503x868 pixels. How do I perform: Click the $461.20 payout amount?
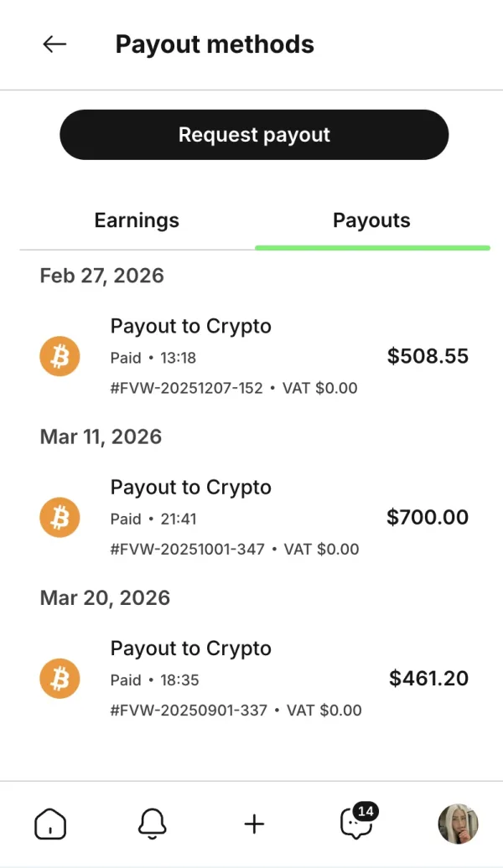coord(428,679)
